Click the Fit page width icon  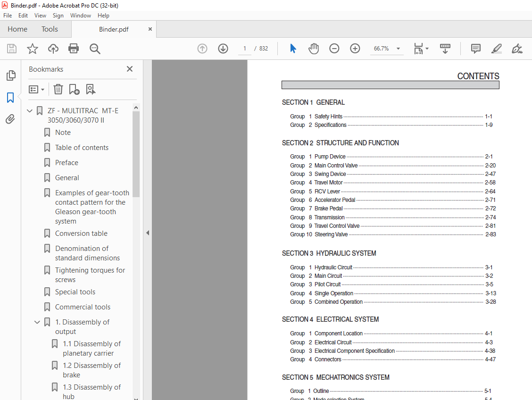coord(419,49)
